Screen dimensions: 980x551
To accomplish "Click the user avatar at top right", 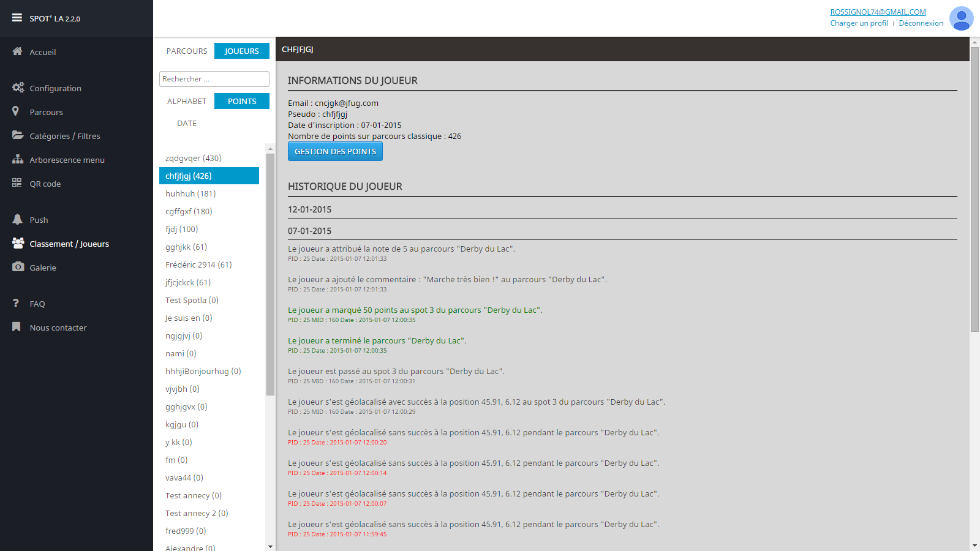I will 961,18.
